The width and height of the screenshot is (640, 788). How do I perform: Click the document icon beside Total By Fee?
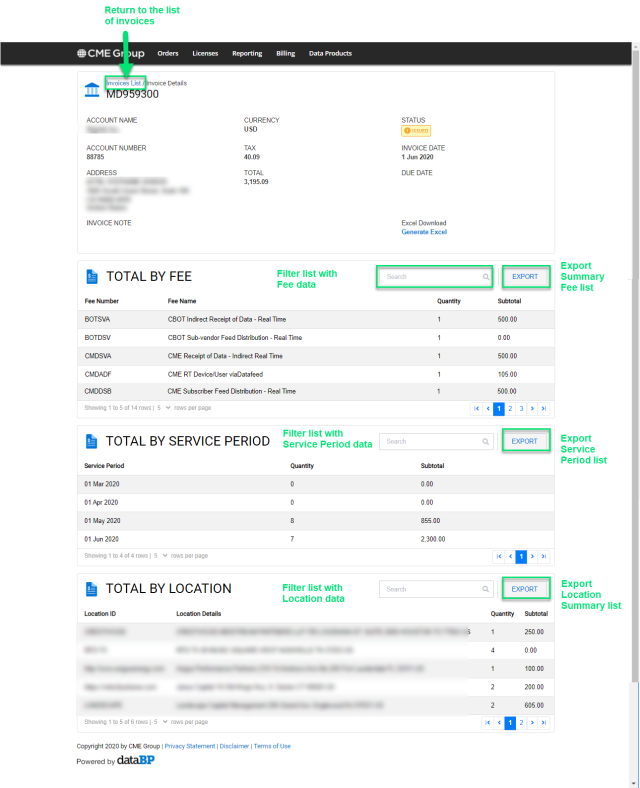click(92, 277)
